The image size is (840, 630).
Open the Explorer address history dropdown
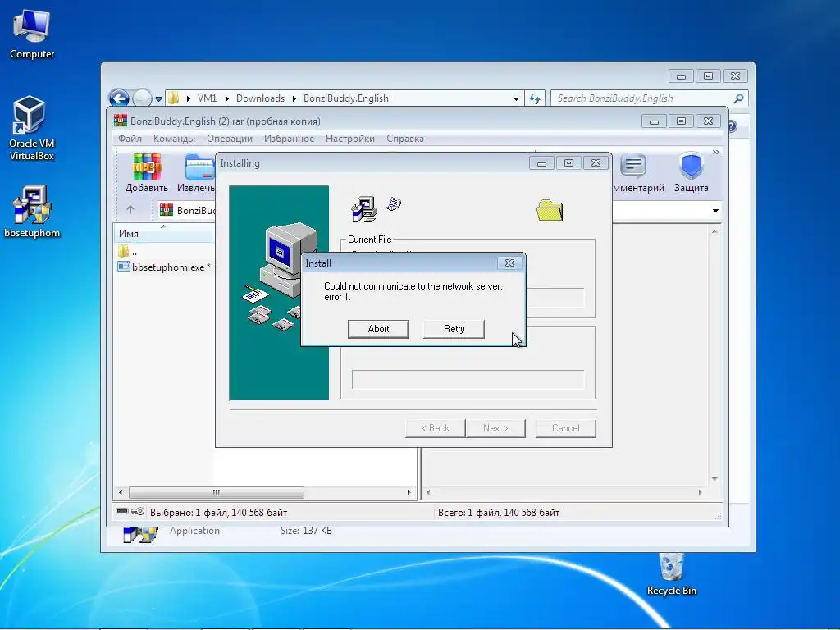516,98
